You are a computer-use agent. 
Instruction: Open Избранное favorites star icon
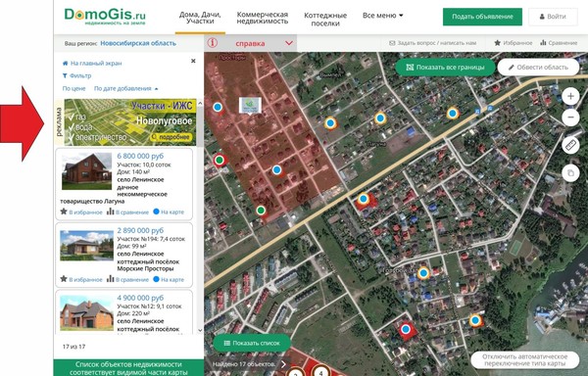pyautogui.click(x=497, y=43)
